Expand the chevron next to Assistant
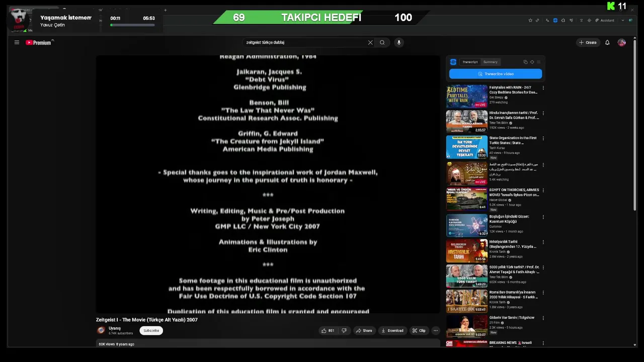The width and height of the screenshot is (644, 362). [623, 21]
